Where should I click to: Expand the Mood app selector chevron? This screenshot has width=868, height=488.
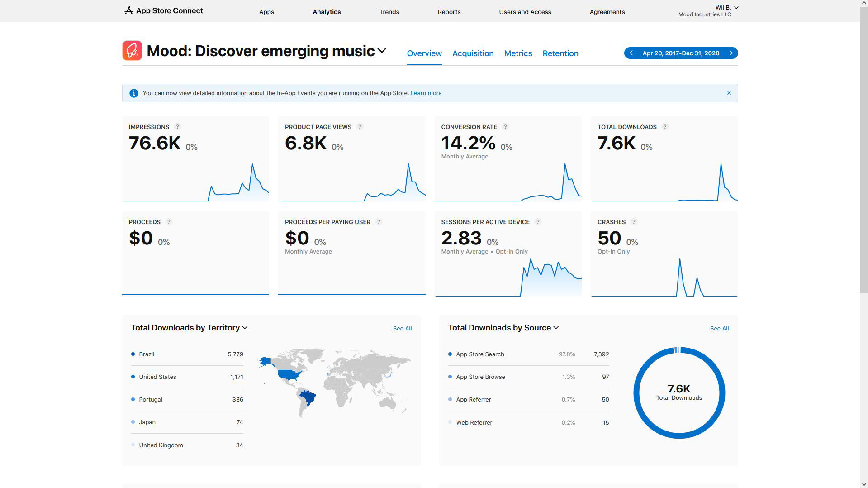382,51
